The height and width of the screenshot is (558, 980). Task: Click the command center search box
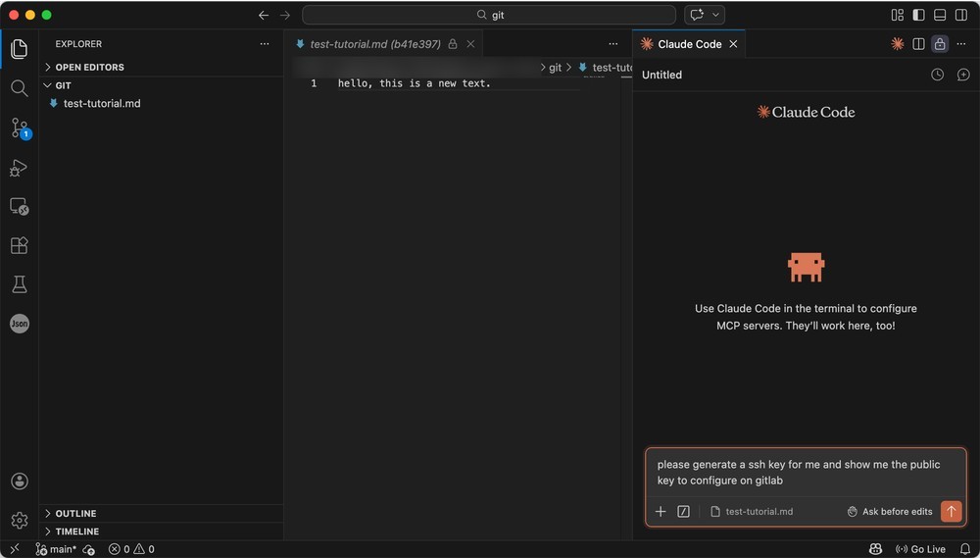coord(489,15)
